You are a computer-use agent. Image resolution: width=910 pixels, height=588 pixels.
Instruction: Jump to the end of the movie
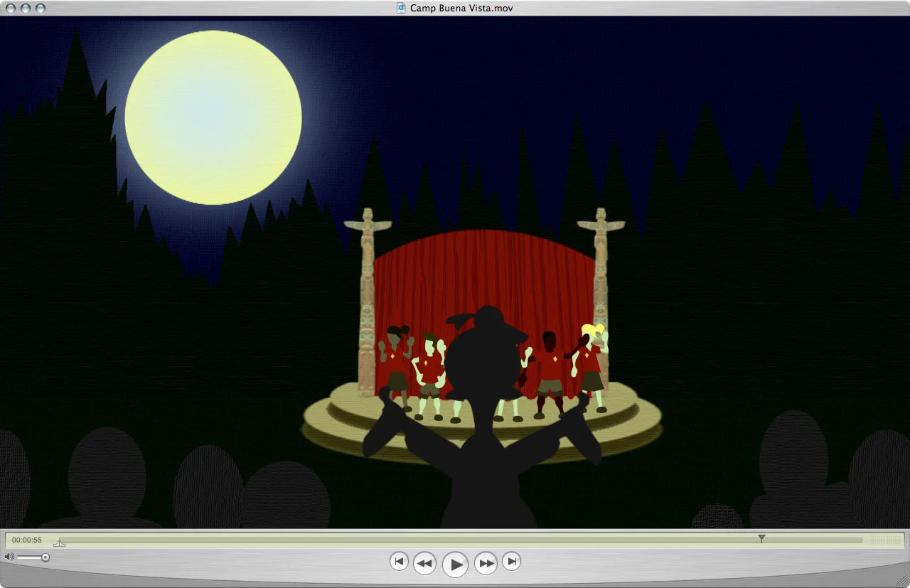click(x=511, y=562)
